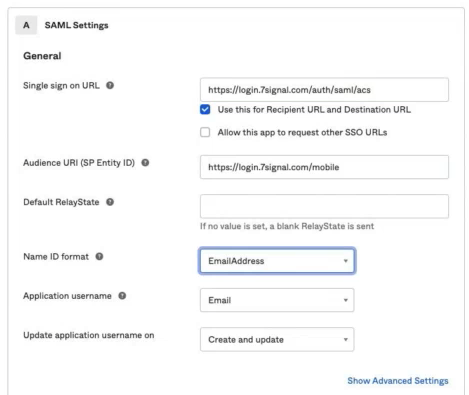Click the General section heading
This screenshot has width=469, height=395.
click(x=42, y=56)
